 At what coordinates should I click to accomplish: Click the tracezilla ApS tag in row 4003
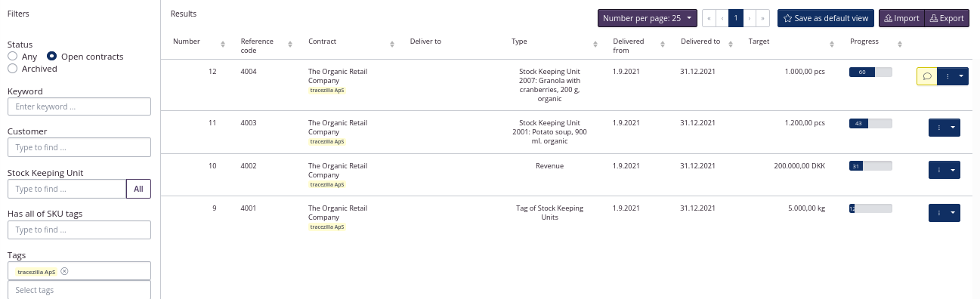point(327,141)
